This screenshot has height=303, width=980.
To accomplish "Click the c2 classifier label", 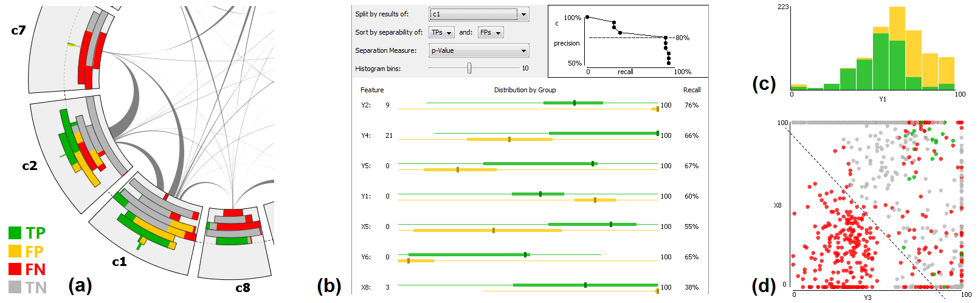I will 30,165.
